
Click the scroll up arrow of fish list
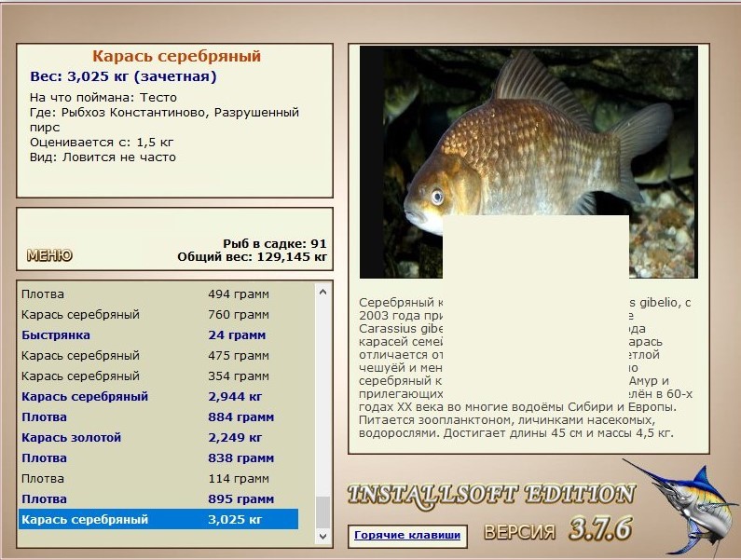coord(322,292)
